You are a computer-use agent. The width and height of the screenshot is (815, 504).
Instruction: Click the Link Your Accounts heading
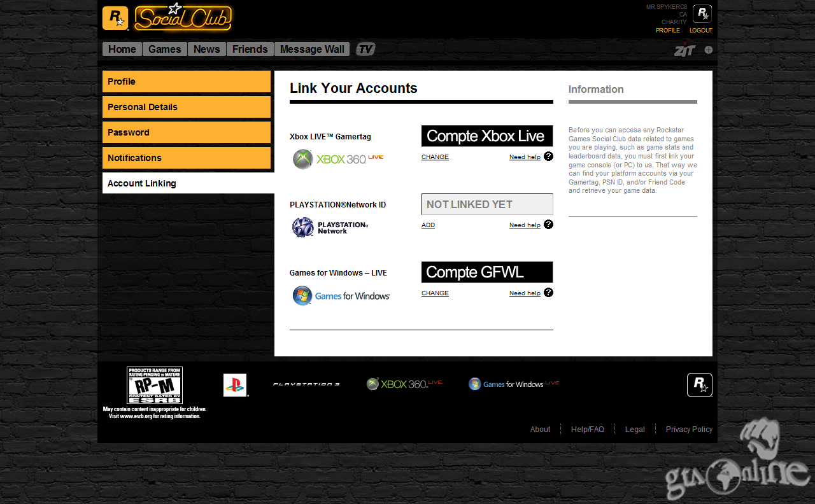(x=353, y=88)
